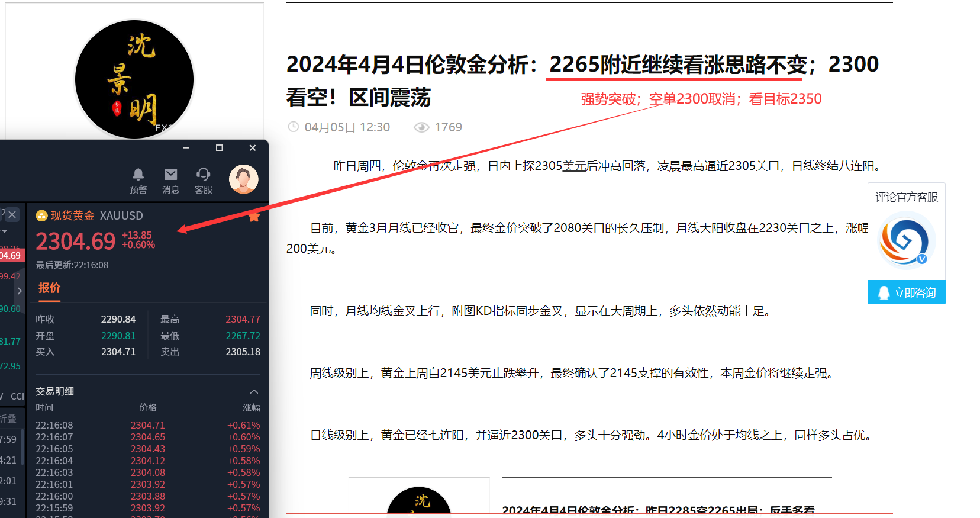Click the user avatar in trading app
This screenshot has height=518, width=980.
pyautogui.click(x=243, y=179)
